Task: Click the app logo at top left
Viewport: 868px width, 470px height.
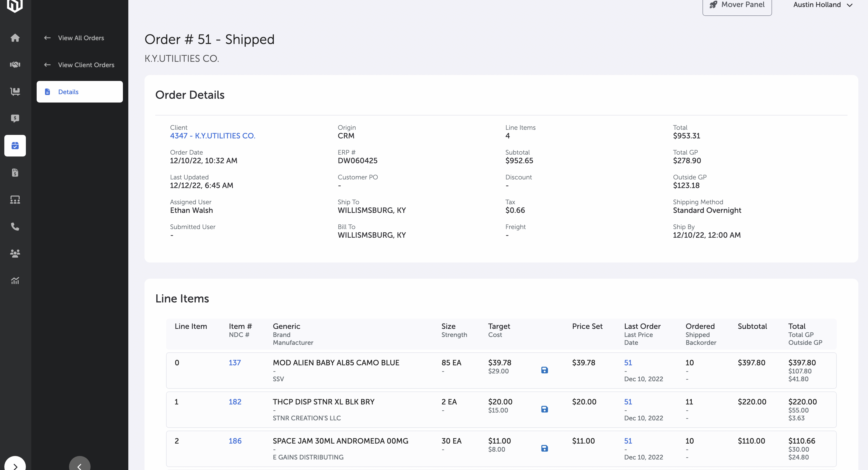Action: click(15, 6)
